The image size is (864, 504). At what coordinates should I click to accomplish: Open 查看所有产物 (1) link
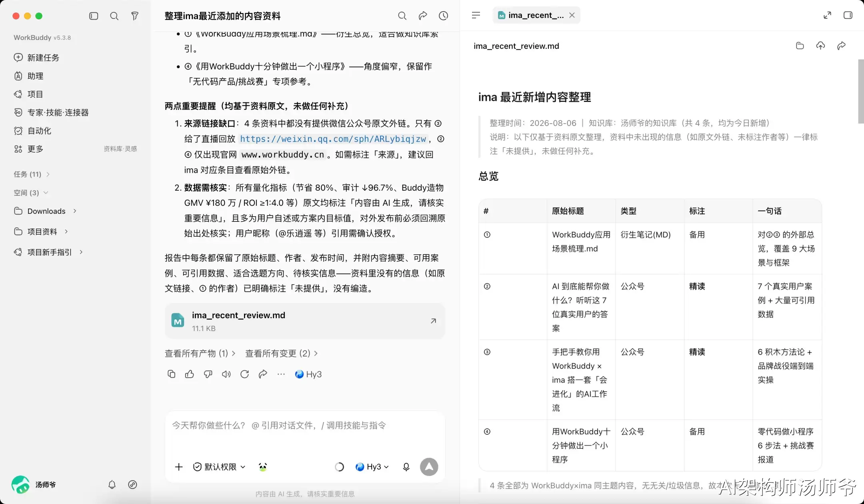[200, 353]
